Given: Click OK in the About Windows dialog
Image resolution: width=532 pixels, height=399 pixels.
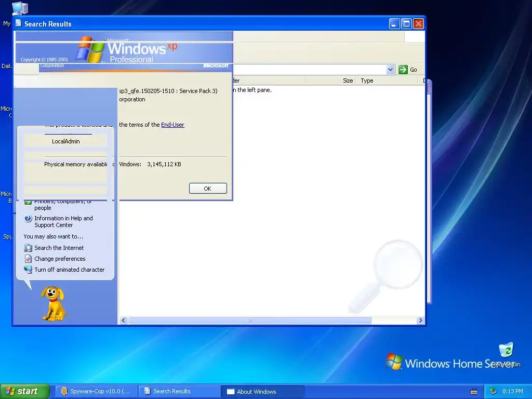Looking at the screenshot, I should coord(208,188).
